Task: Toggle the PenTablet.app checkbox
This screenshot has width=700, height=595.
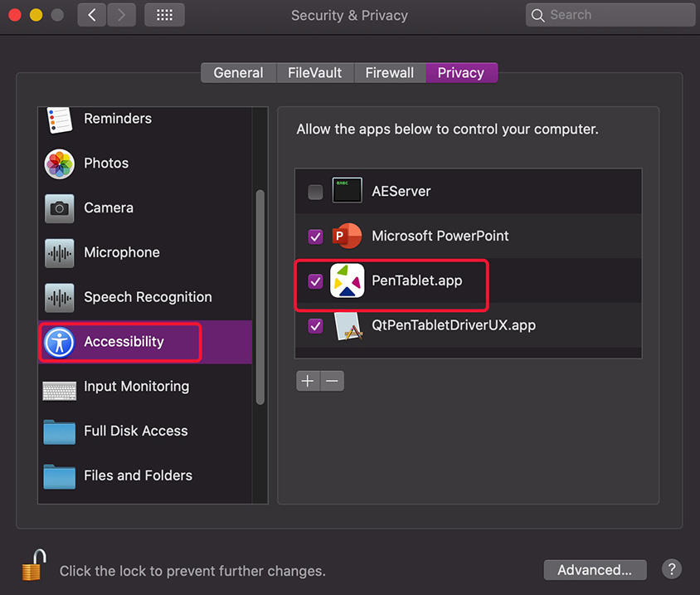Action: coord(315,281)
